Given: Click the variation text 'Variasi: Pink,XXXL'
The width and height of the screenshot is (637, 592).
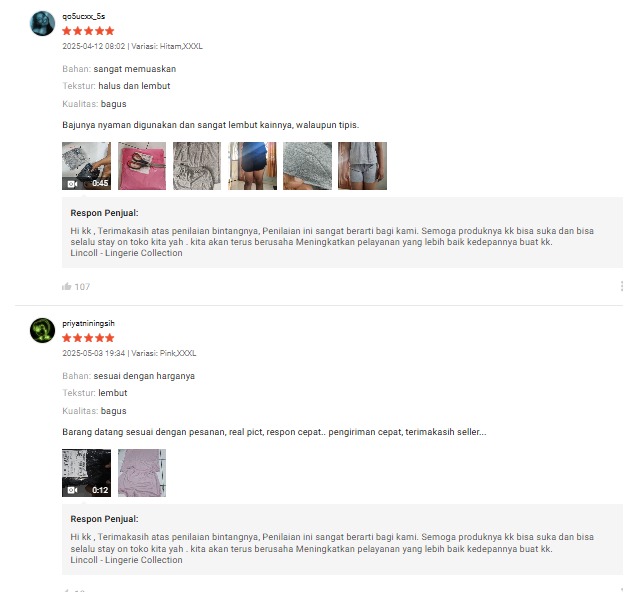Looking at the screenshot, I should 163,353.
